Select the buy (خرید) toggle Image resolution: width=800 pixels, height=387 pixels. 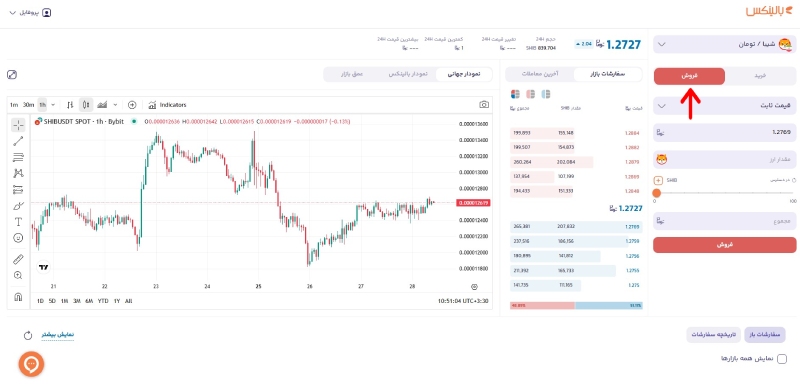(760, 76)
